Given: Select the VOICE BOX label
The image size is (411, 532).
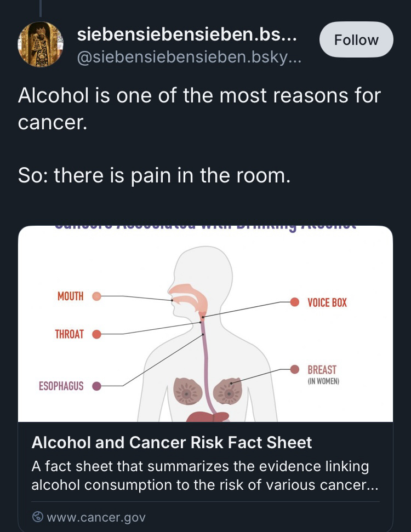Looking at the screenshot, I should [327, 302].
